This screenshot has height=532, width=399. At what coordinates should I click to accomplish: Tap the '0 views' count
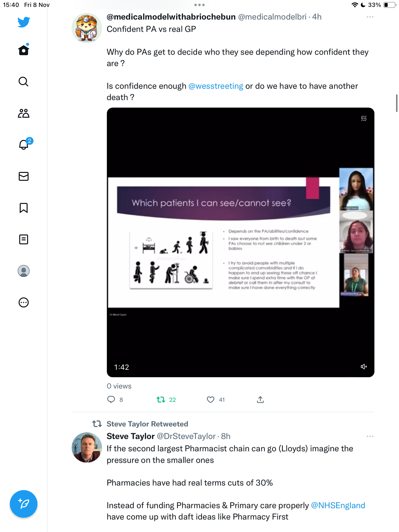(119, 386)
